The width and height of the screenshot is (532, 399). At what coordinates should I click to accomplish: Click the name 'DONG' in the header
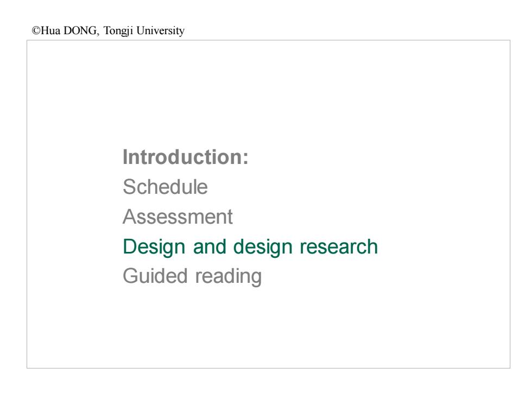coord(80,31)
